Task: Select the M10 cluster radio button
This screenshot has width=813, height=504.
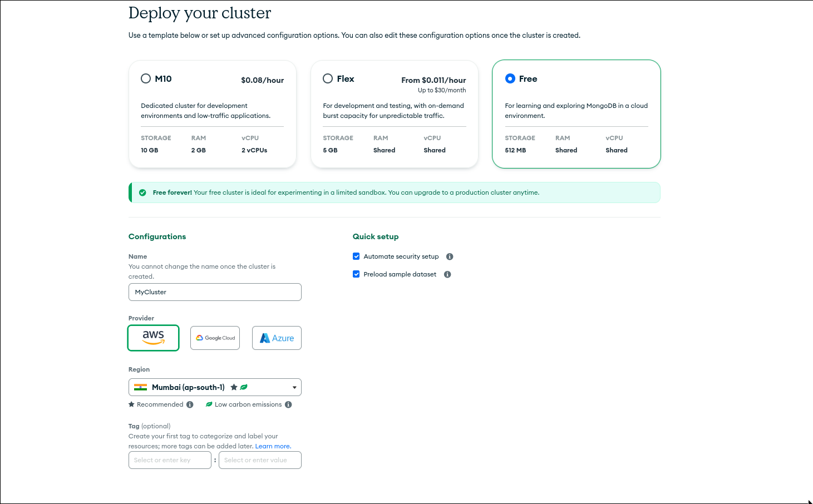Action: point(146,78)
